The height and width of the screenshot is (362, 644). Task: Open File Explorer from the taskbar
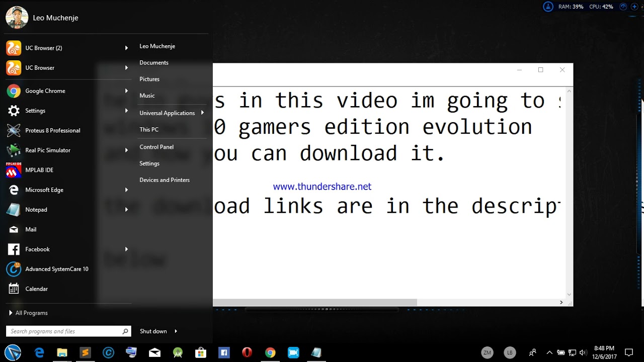62,352
